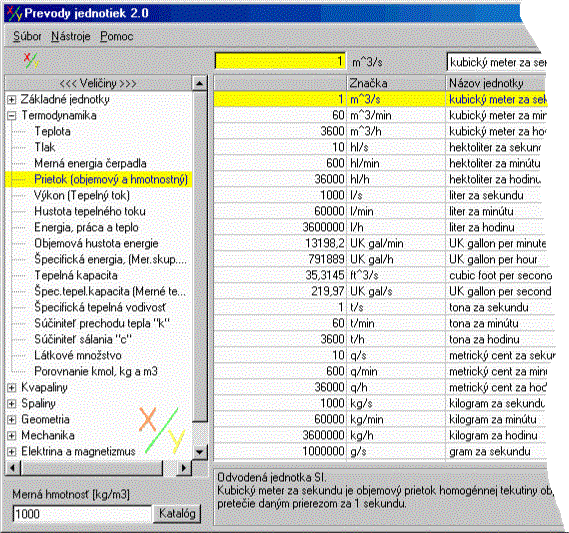569x533 pixels.
Task: Select Porovnanie kmol, kg a m3
Action: pyautogui.click(x=96, y=371)
